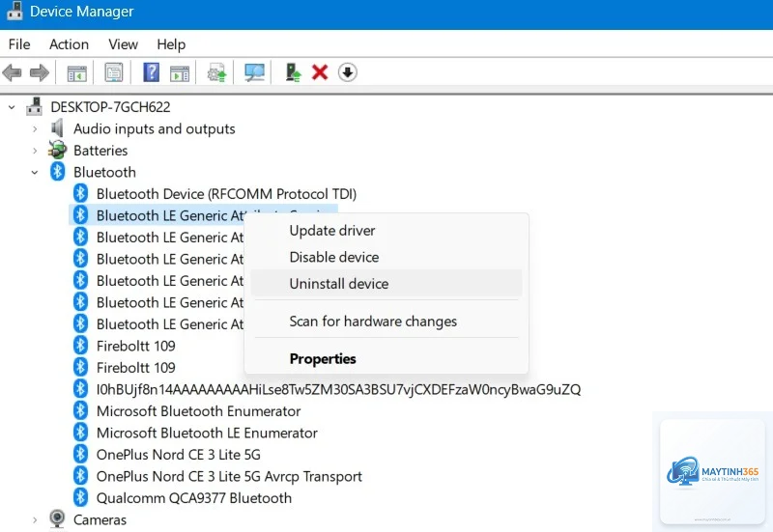Select Microsoft Bluetooth LE Enumerator
Viewport: 773px width, 532px height.
pyautogui.click(x=207, y=433)
